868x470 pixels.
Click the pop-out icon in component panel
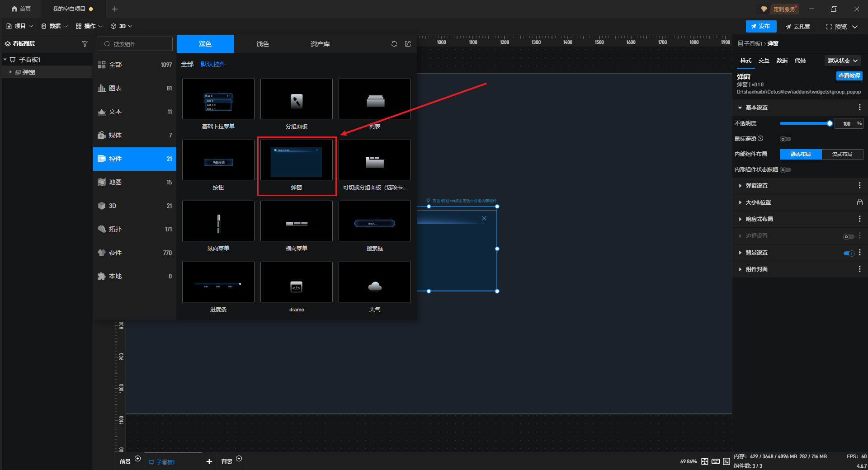tap(408, 44)
